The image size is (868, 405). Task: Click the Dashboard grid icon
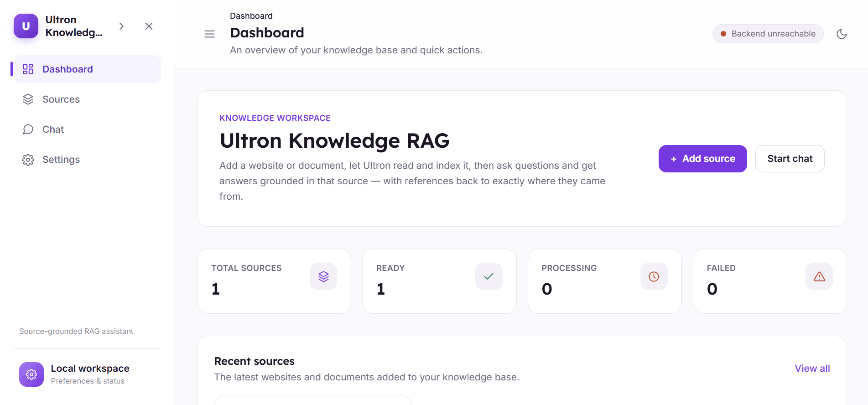click(28, 69)
